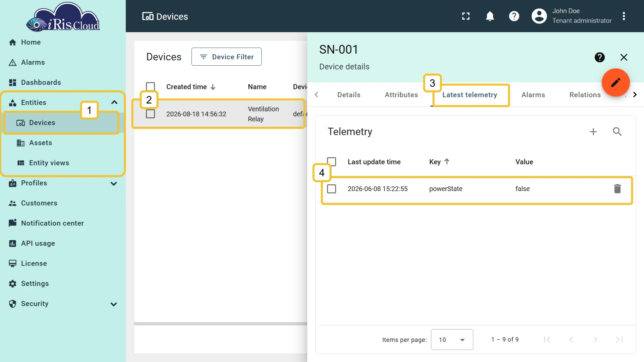Delete the powerState telemetry row
The image size is (644, 362).
coord(617,189)
